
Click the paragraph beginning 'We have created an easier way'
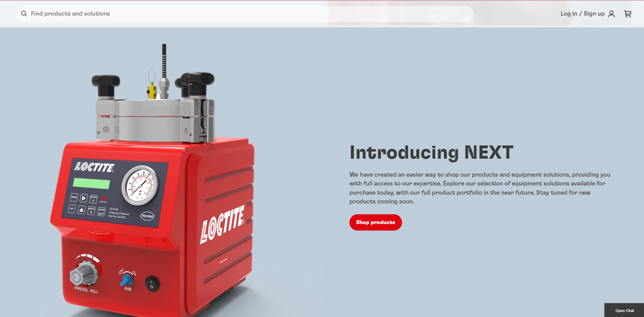click(x=480, y=188)
